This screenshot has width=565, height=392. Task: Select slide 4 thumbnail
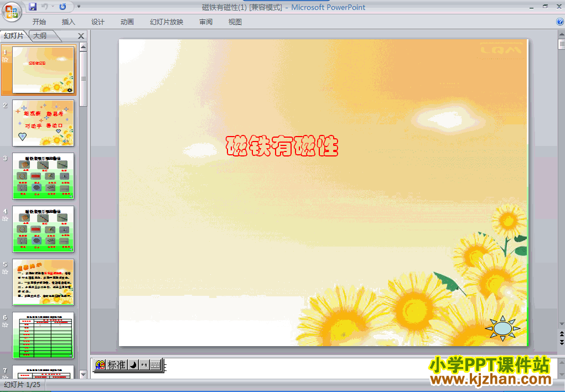(x=43, y=229)
